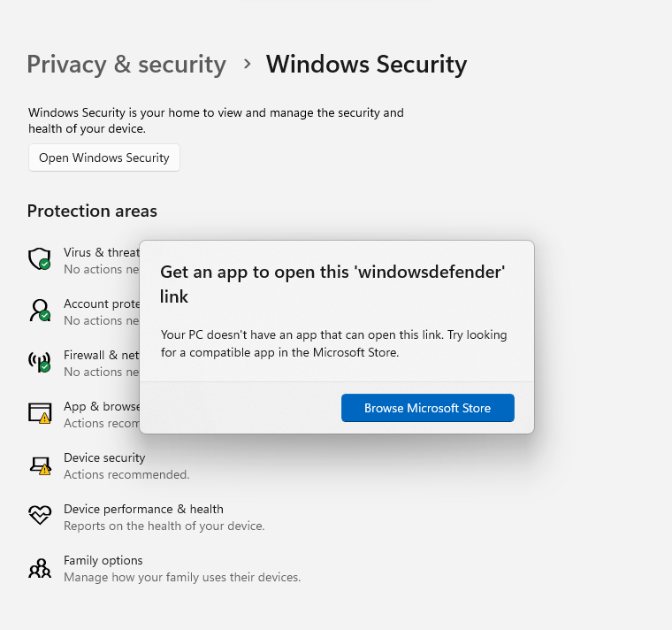
Task: Click the Family options people icon
Action: (40, 568)
